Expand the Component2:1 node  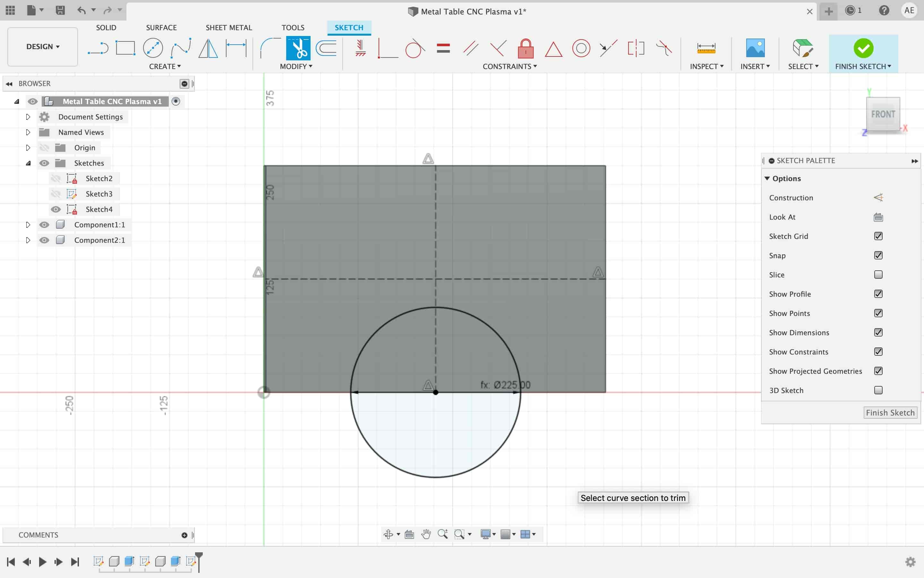[28, 240]
